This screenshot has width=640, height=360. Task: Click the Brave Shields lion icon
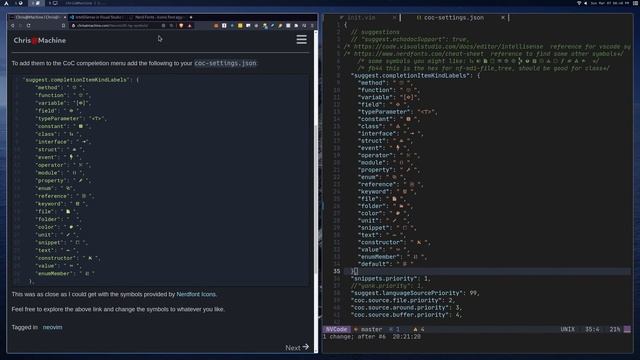click(x=181, y=25)
